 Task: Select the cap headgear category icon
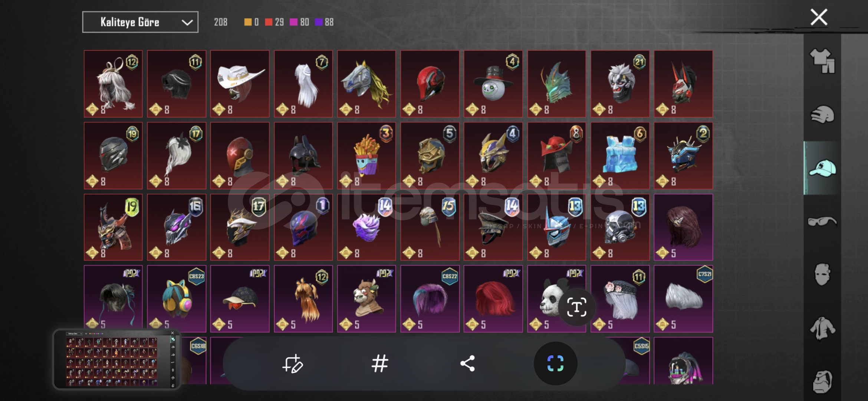click(822, 168)
